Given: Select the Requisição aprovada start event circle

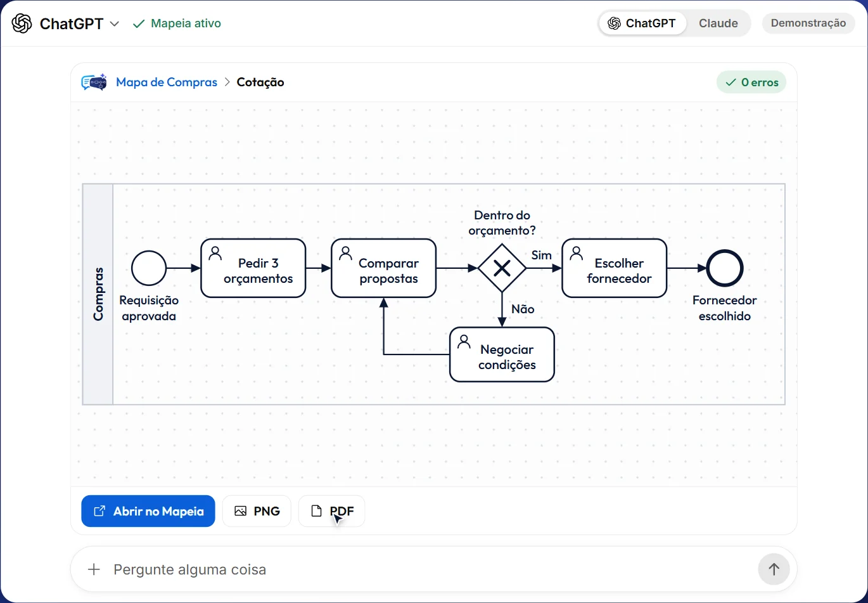Looking at the screenshot, I should [149, 268].
